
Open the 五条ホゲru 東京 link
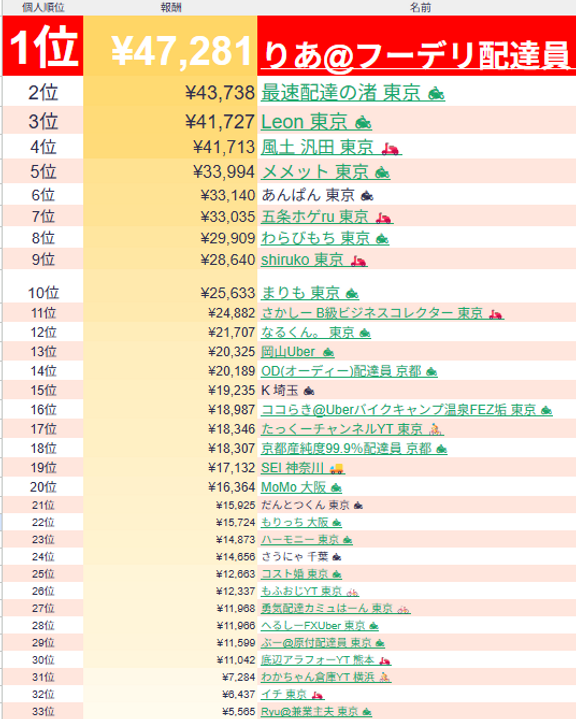pyautogui.click(x=327, y=216)
